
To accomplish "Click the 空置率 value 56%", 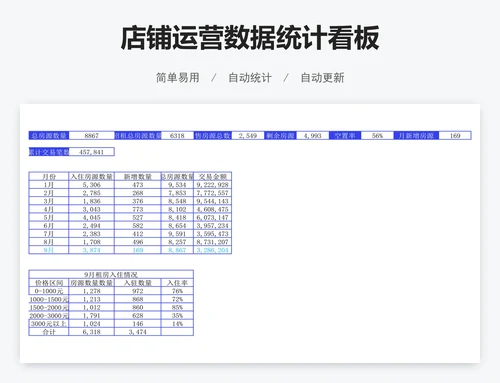I will [377, 136].
